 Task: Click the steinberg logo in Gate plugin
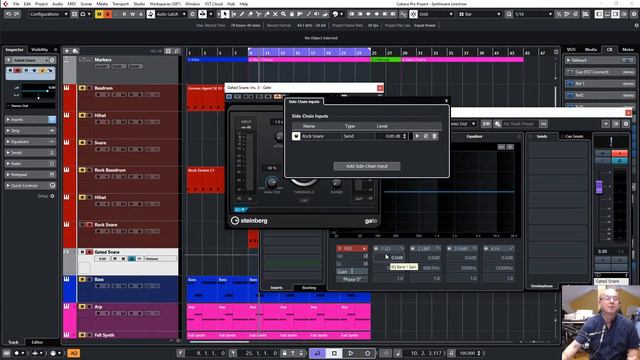click(249, 220)
